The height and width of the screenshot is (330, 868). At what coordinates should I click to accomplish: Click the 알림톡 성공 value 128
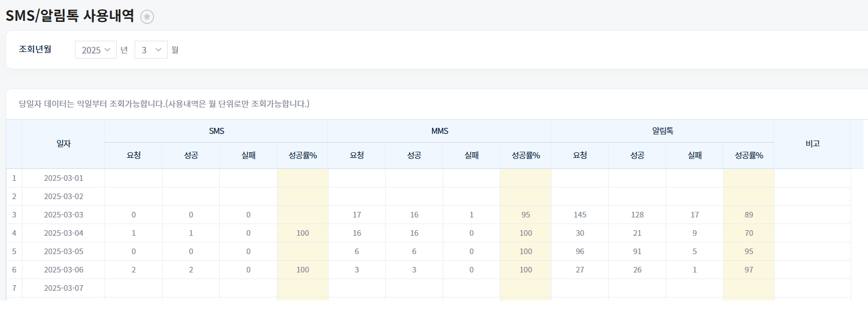(637, 215)
